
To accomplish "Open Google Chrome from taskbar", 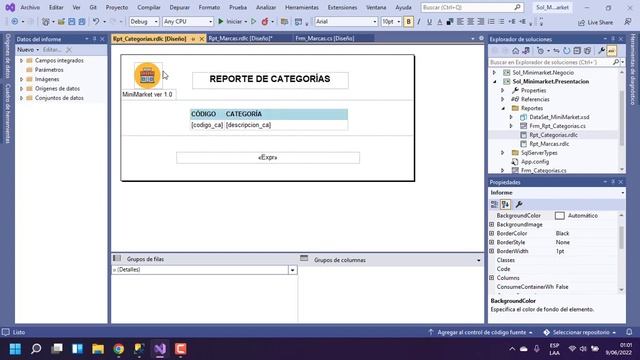I will (119, 349).
